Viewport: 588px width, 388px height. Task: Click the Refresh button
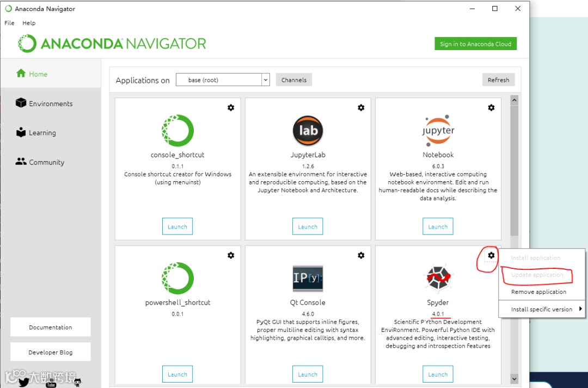point(498,79)
